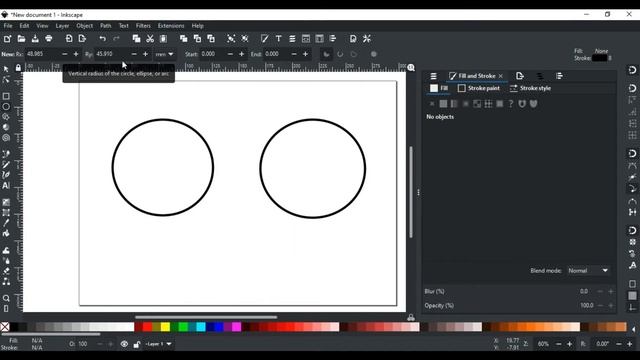Viewport: 640px width, 360px height.
Task: Click the Import icon
Action: 69,39
